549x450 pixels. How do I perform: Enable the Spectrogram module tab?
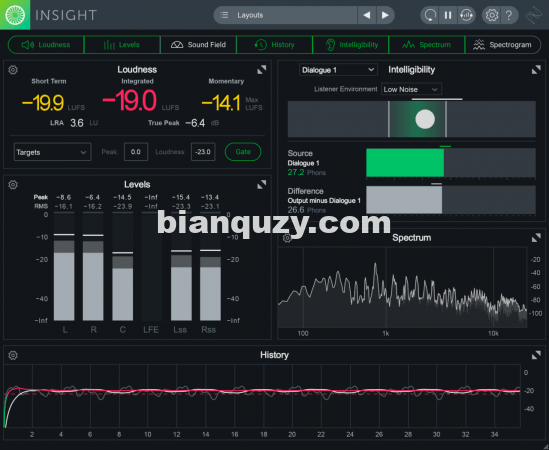[503, 45]
